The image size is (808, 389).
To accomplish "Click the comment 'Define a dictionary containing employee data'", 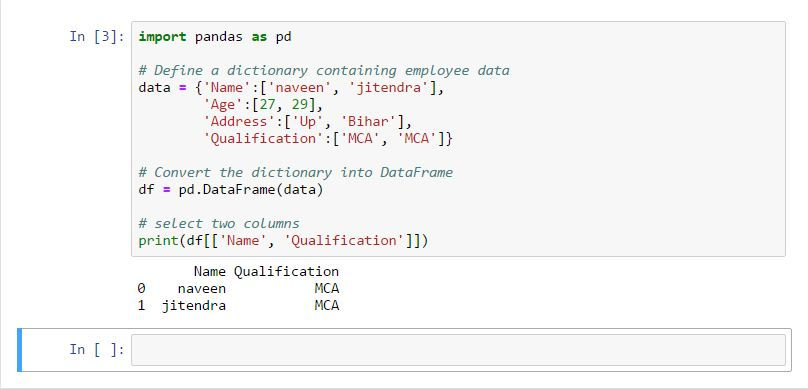I will click(x=324, y=71).
